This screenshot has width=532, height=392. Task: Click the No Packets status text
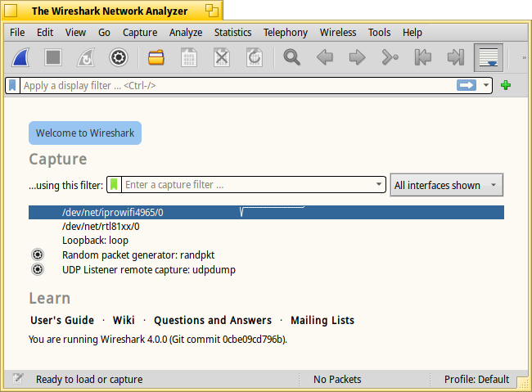click(x=337, y=379)
